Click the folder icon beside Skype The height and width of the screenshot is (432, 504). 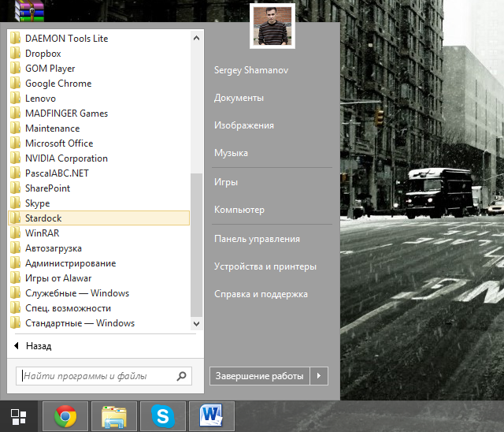pos(16,203)
